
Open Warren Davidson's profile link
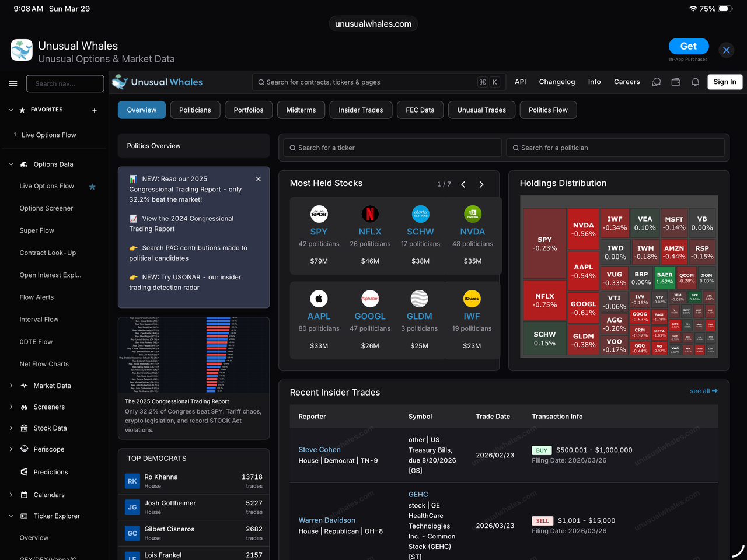click(327, 520)
